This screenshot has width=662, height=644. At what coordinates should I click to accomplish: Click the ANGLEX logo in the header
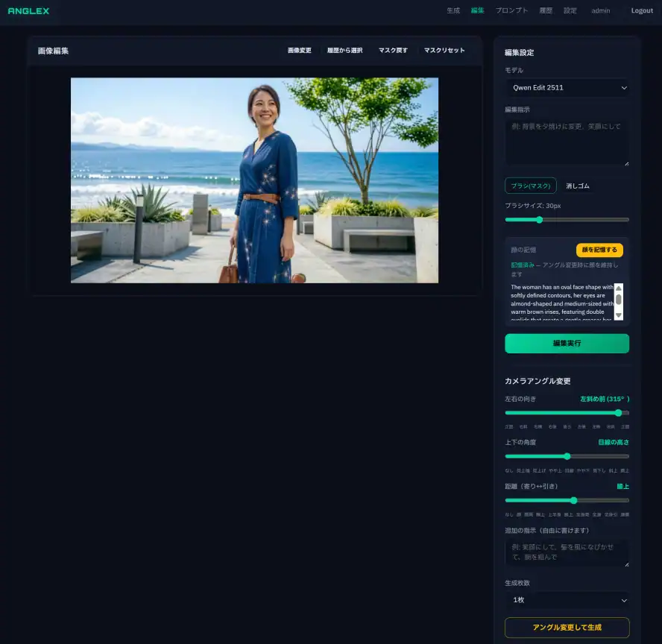[x=29, y=10]
